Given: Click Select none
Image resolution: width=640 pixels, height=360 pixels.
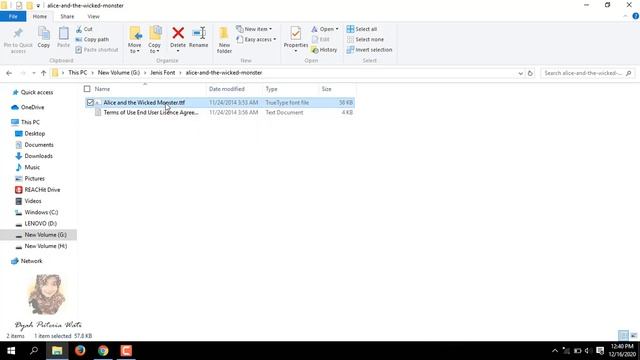Looking at the screenshot, I should 365,39.
